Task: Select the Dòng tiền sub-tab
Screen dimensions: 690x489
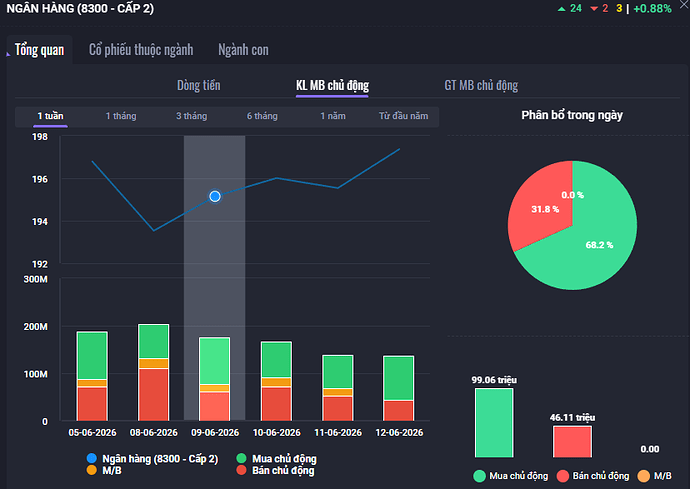Action: (x=198, y=85)
